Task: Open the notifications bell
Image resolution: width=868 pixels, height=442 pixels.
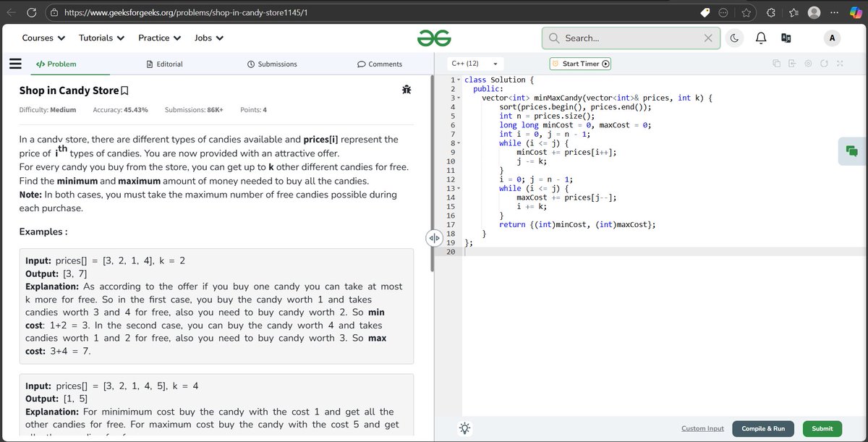Action: [x=760, y=38]
